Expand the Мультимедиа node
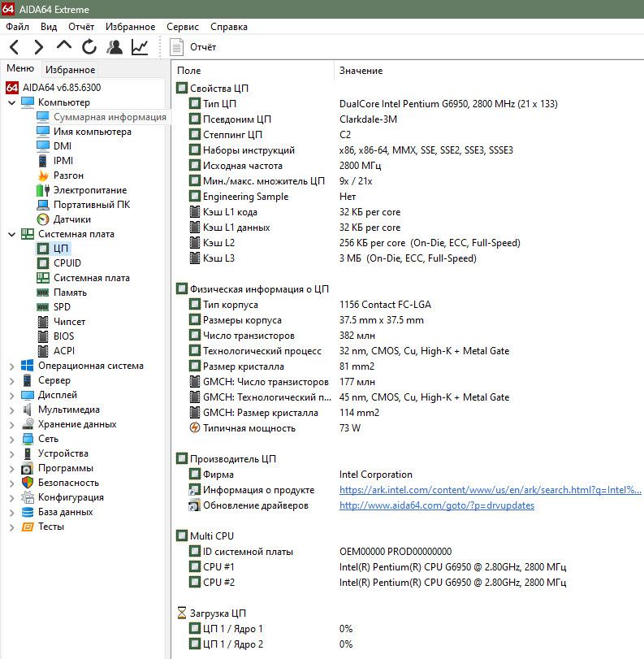This screenshot has width=644, height=659. pyautogui.click(x=11, y=410)
